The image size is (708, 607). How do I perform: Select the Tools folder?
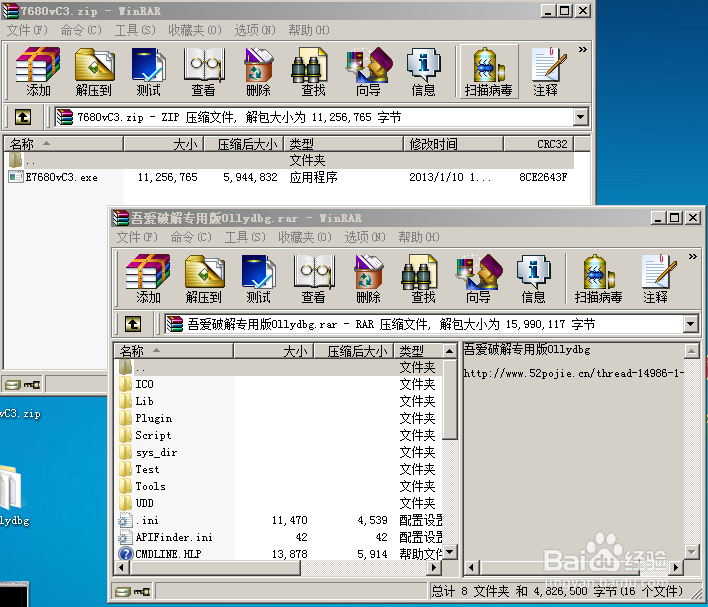(x=143, y=486)
